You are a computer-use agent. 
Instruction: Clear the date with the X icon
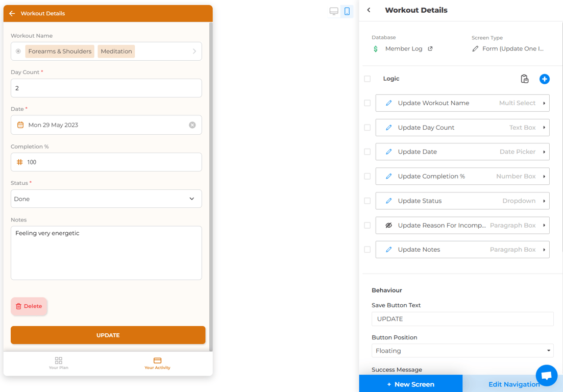pyautogui.click(x=192, y=125)
